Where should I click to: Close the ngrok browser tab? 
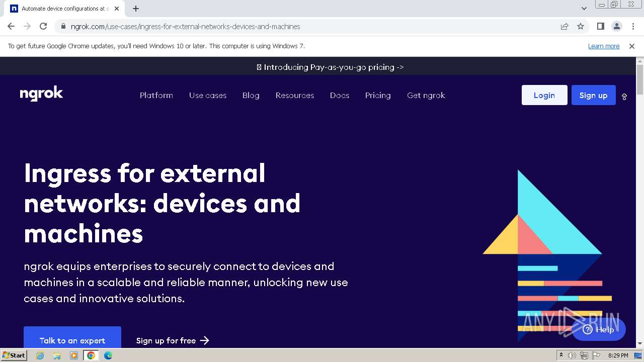tap(117, 9)
